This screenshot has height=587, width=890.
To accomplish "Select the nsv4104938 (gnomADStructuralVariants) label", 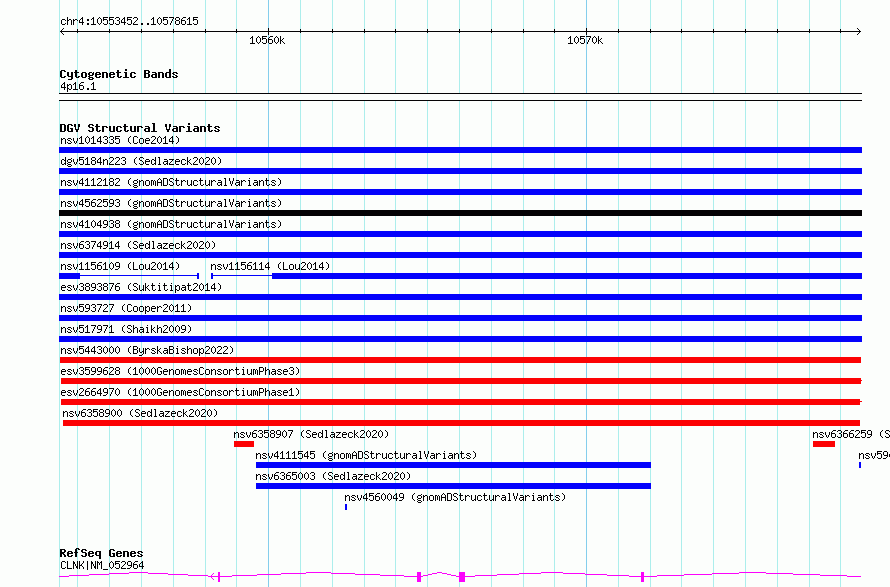I will [171, 224].
